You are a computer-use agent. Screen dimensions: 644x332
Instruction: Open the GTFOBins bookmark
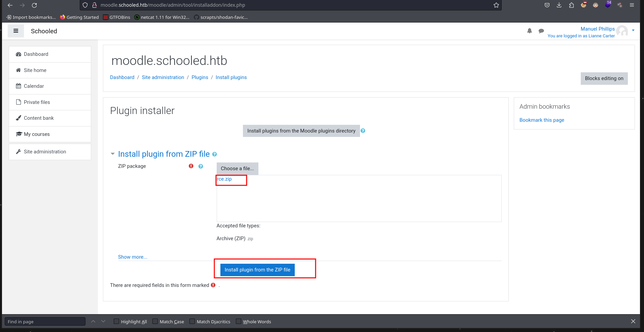[x=117, y=17]
